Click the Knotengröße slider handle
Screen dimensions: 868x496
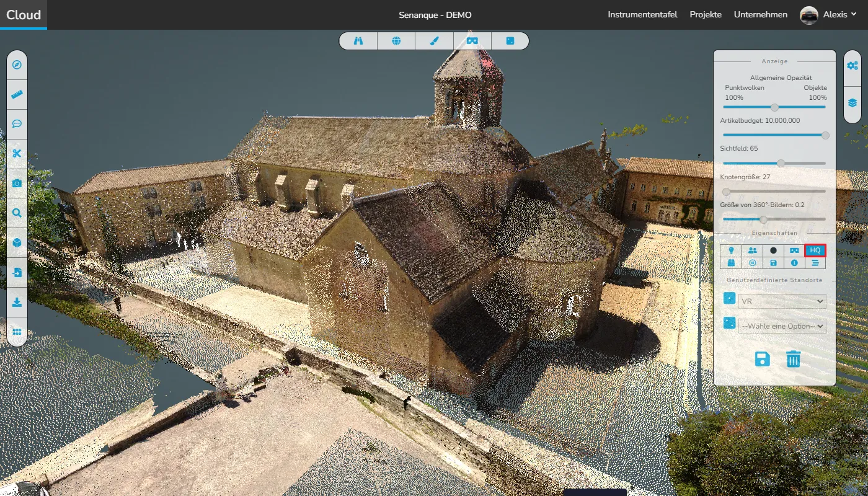[726, 192]
